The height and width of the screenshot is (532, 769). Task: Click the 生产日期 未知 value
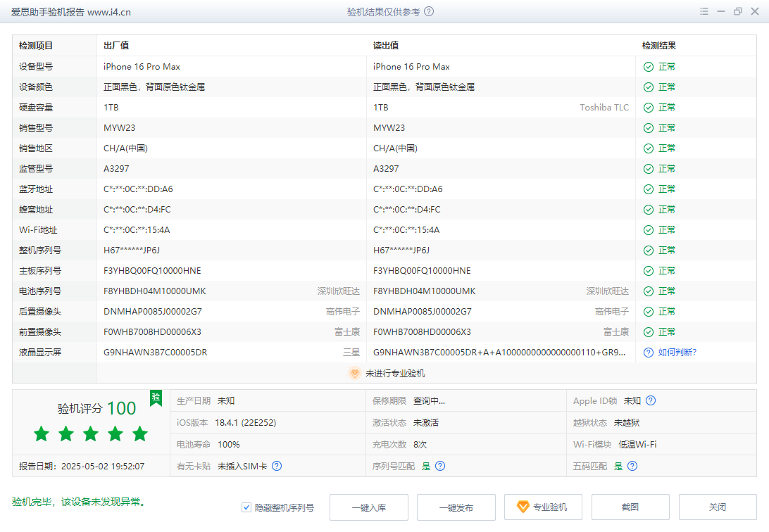pyautogui.click(x=226, y=400)
